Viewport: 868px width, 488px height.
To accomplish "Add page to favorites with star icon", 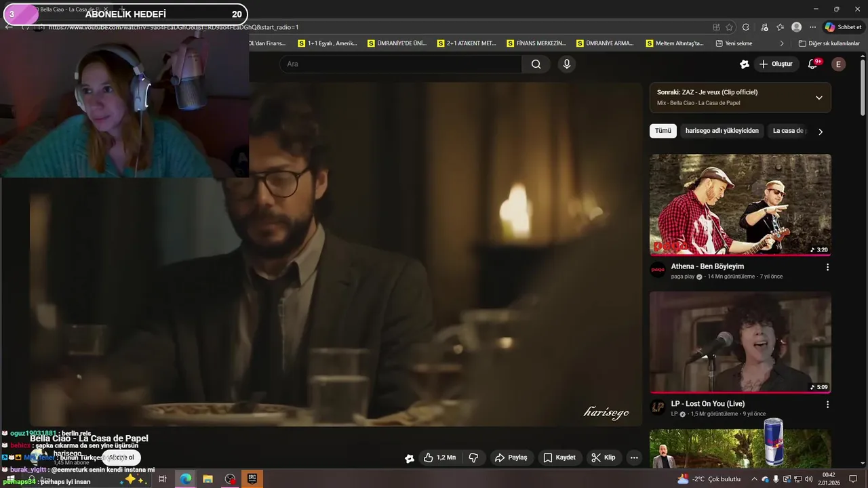I will (x=730, y=27).
